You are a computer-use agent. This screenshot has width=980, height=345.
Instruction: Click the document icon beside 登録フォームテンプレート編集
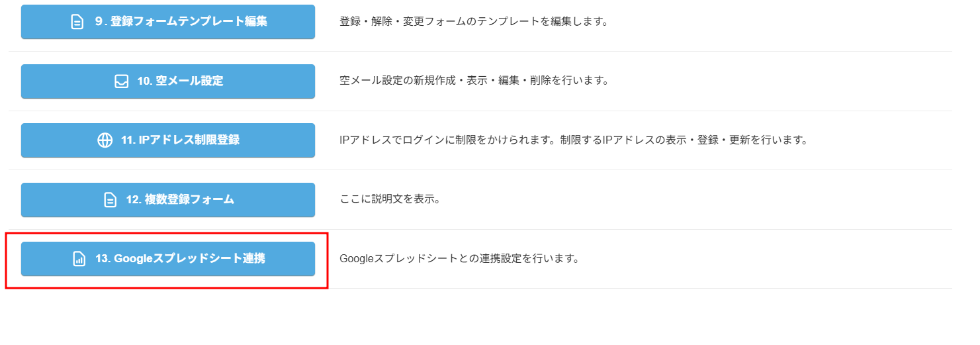pos(77,22)
